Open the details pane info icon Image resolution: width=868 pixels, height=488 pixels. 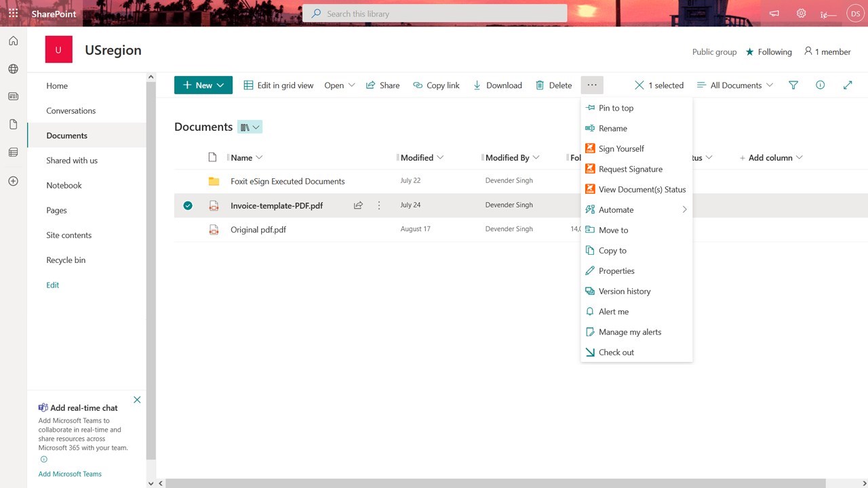coord(821,85)
